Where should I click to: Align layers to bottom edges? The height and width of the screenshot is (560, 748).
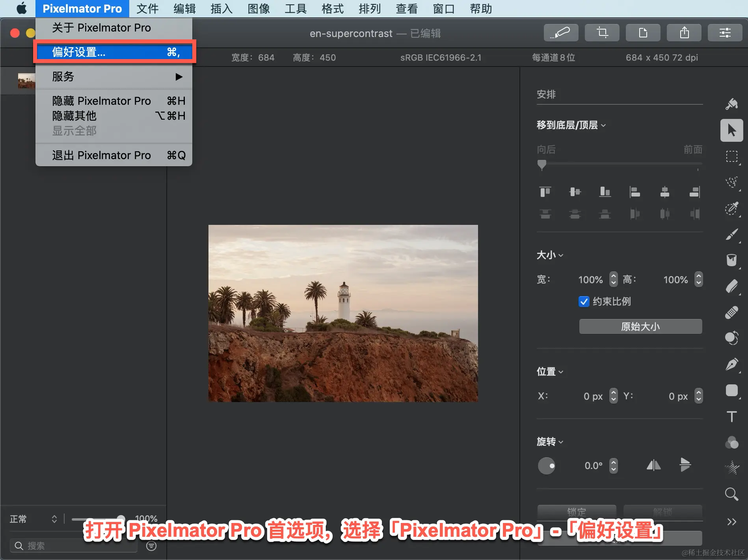605,192
